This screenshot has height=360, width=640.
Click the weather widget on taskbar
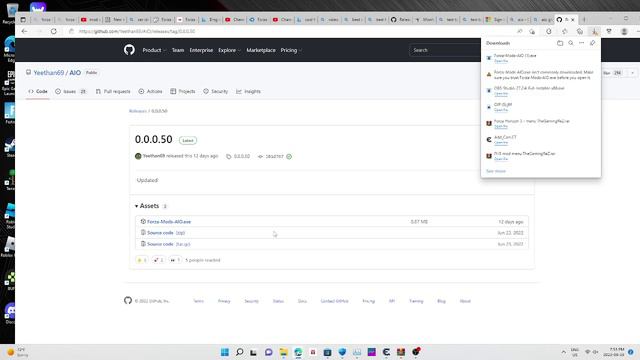pyautogui.click(x=17, y=352)
